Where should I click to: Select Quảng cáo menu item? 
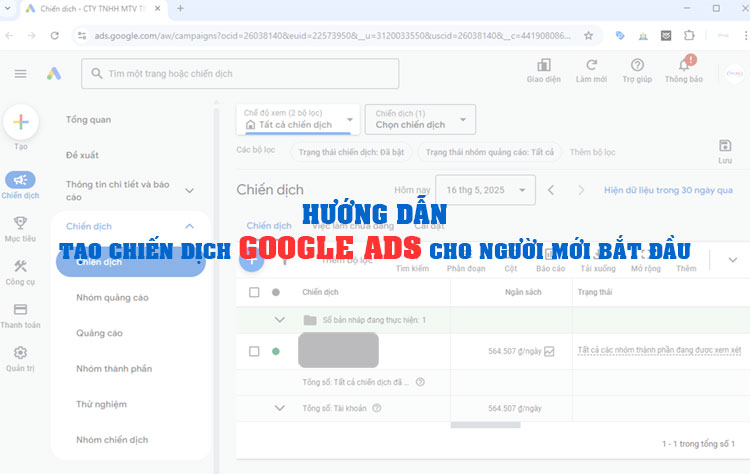pyautogui.click(x=99, y=333)
